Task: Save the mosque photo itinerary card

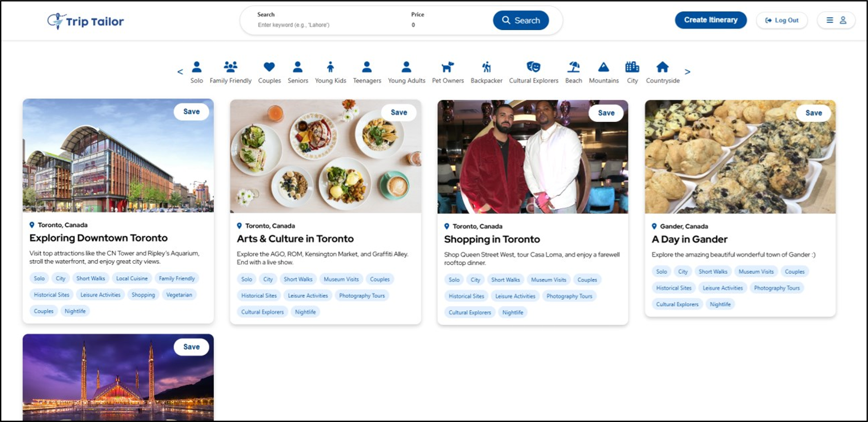Action: click(x=191, y=347)
